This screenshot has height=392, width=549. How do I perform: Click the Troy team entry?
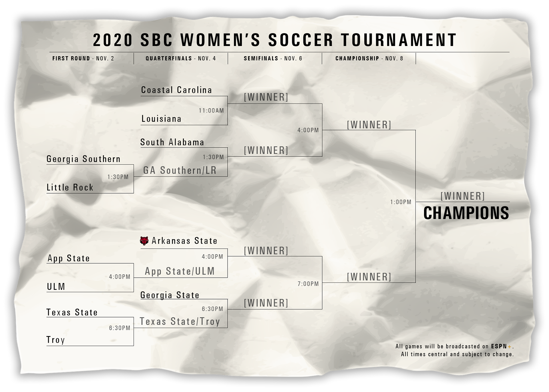click(x=56, y=340)
